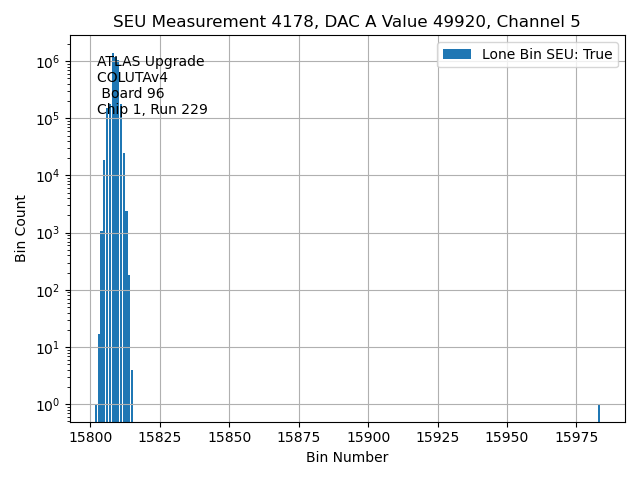Click the y-axis tick label 10^6

50,62
